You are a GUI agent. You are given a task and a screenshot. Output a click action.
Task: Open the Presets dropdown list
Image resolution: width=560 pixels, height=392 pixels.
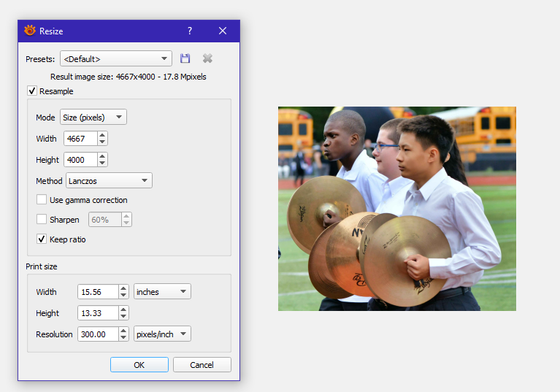(x=115, y=58)
